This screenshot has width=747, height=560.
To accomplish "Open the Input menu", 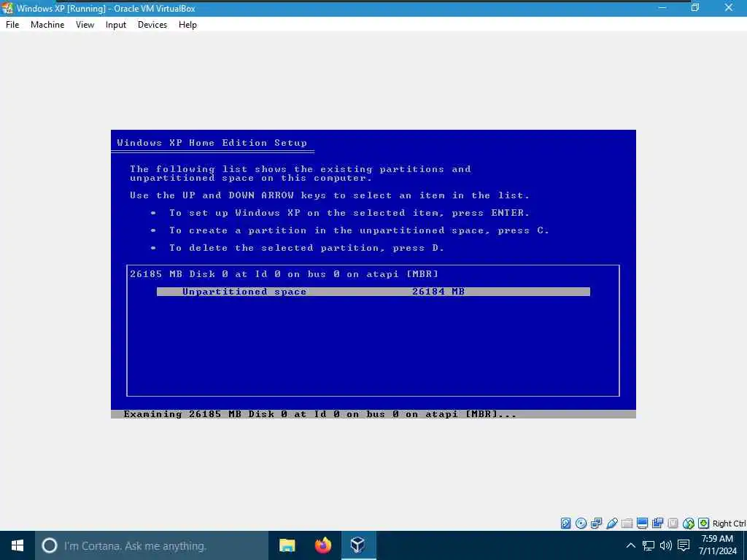I will point(116,25).
